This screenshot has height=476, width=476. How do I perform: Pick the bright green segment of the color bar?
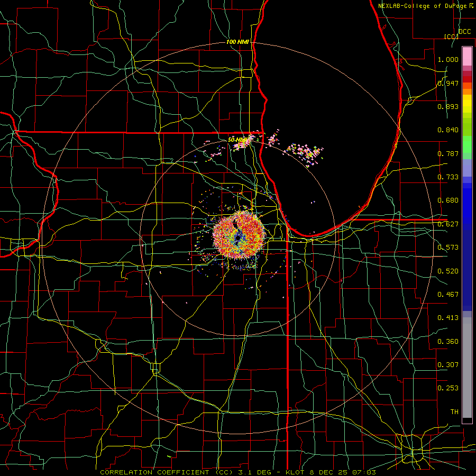coord(467,144)
